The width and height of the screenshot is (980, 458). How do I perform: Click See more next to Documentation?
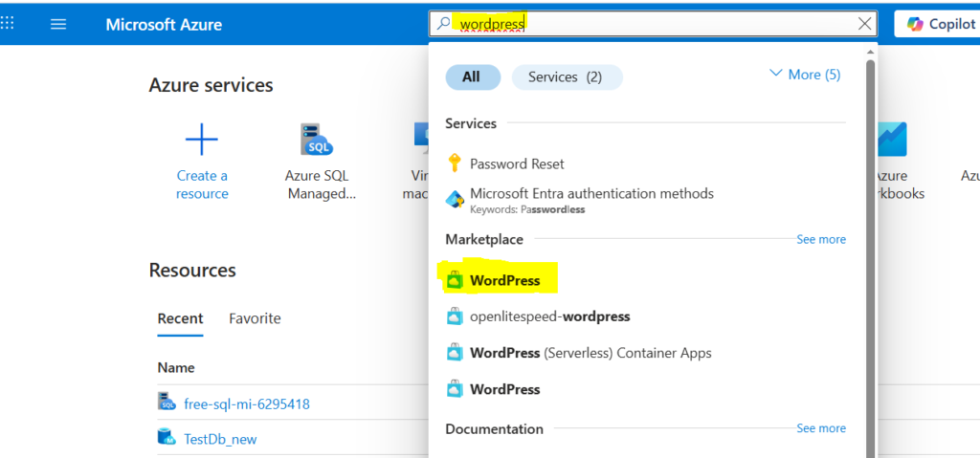point(820,428)
